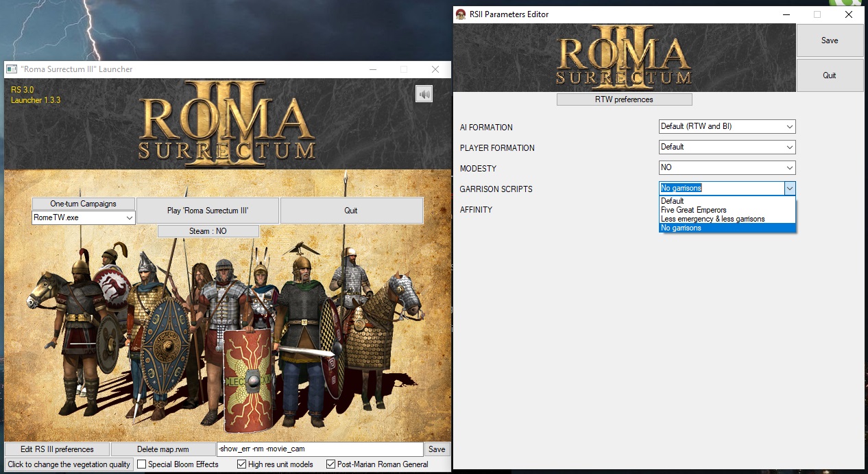
Task: Click the 'RS 3.0' version text
Action: point(22,90)
